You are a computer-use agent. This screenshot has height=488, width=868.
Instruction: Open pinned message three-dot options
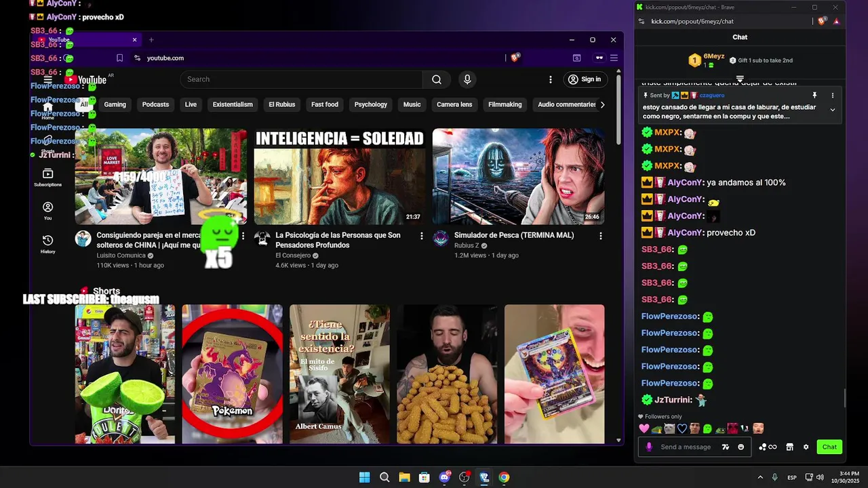click(833, 96)
